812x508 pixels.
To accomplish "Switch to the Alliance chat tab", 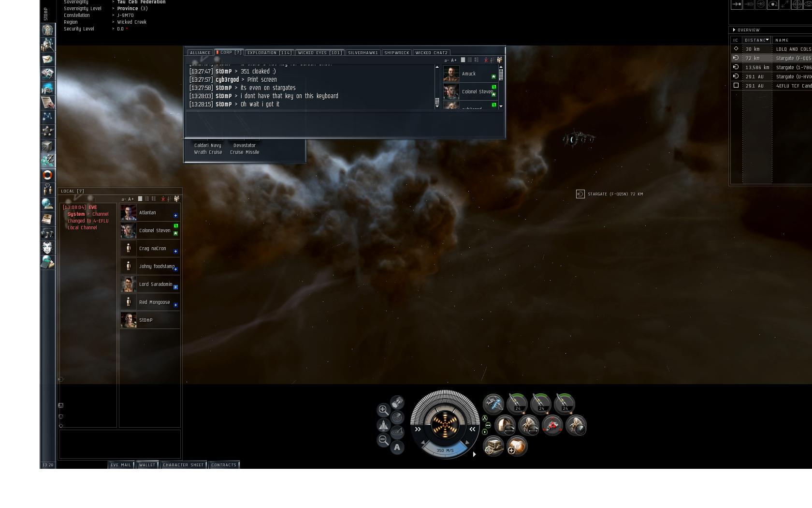I will point(200,53).
